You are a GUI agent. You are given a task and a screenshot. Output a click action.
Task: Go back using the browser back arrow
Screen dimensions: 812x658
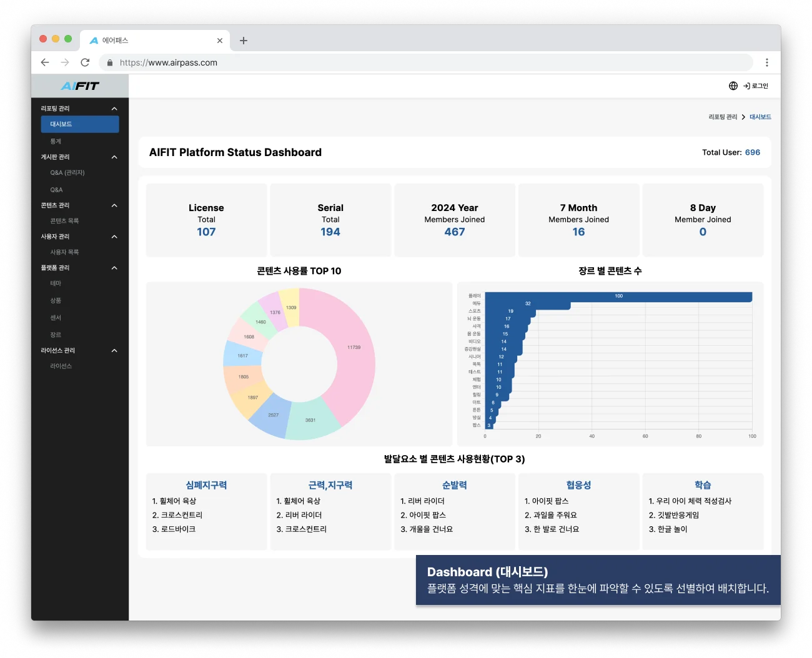tap(45, 62)
